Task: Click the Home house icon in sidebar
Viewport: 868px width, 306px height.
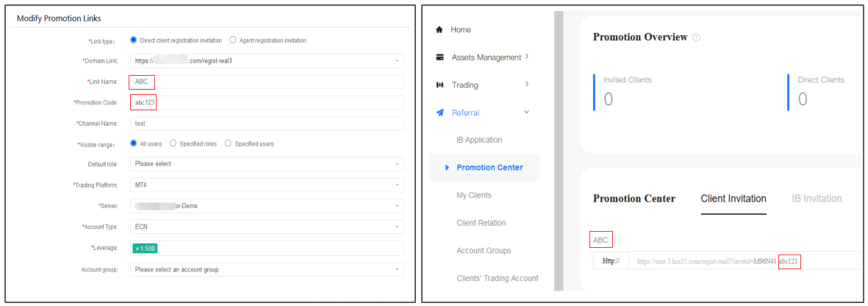Action: (x=440, y=30)
